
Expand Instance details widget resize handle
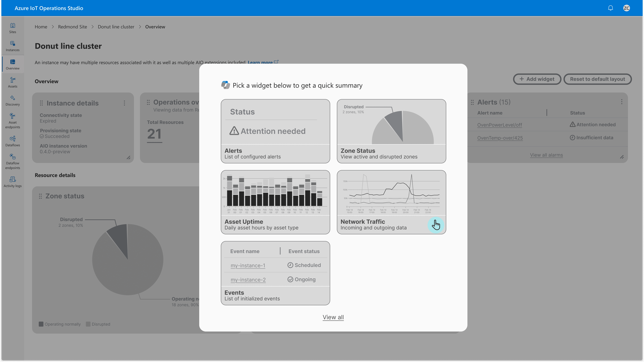pos(128,158)
